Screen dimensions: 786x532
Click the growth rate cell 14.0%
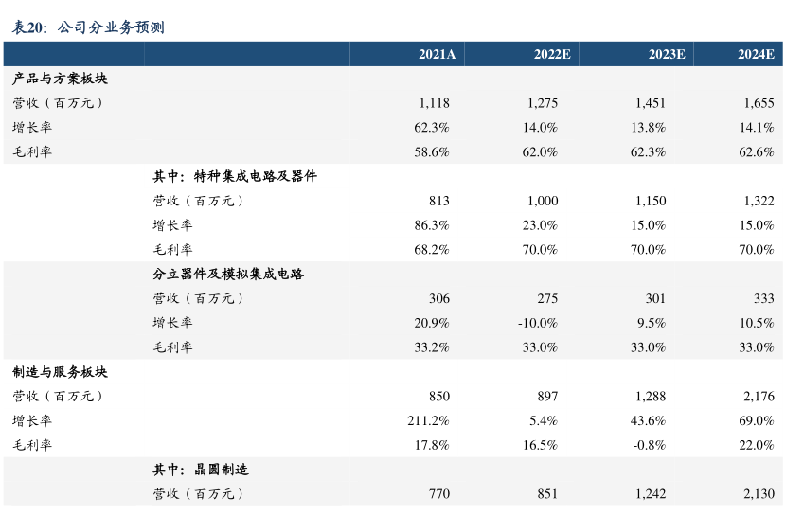click(x=540, y=128)
